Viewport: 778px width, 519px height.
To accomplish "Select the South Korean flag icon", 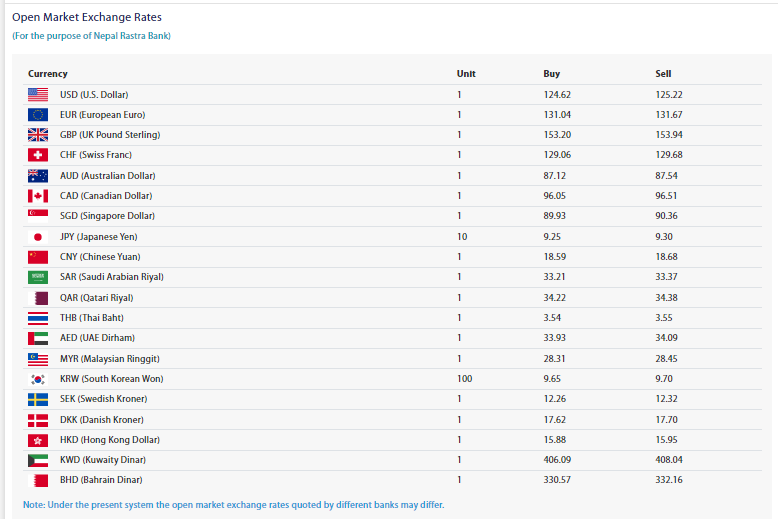I will point(38,379).
